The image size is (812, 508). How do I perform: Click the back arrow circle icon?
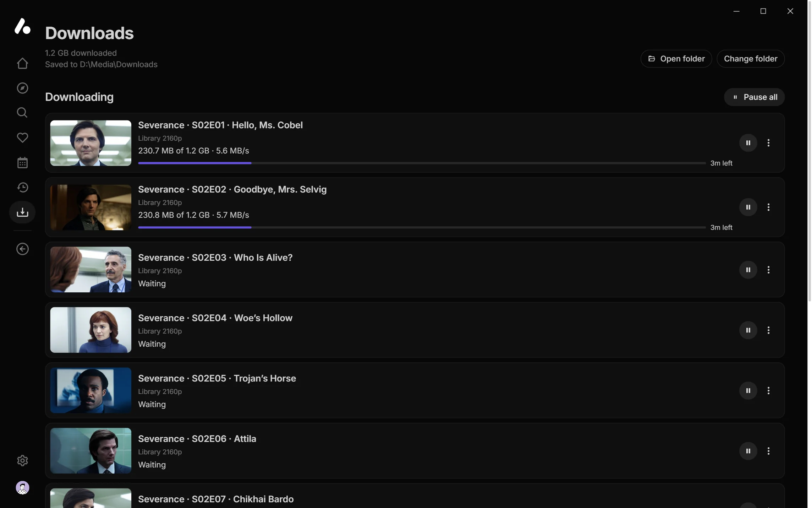[x=22, y=249]
